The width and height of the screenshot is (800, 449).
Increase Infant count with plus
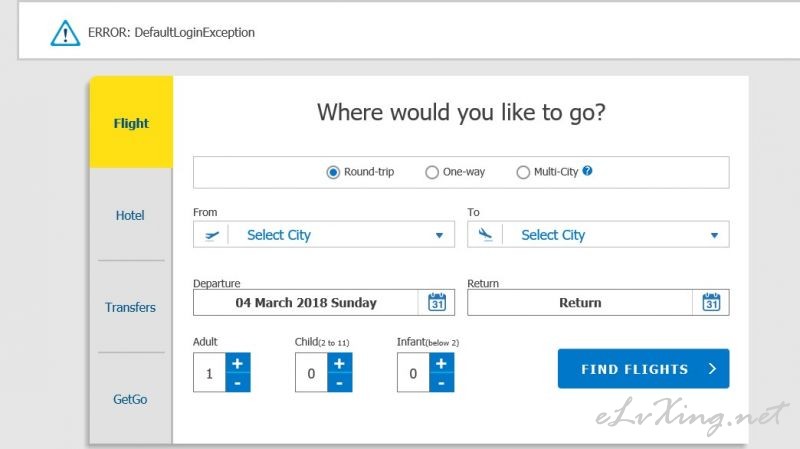pyautogui.click(x=441, y=363)
